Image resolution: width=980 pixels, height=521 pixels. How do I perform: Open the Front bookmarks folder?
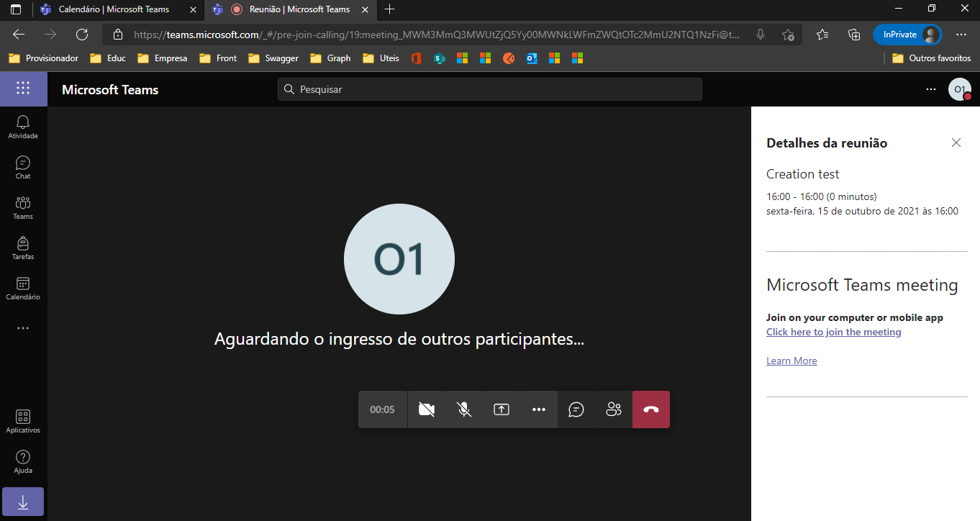click(218, 58)
